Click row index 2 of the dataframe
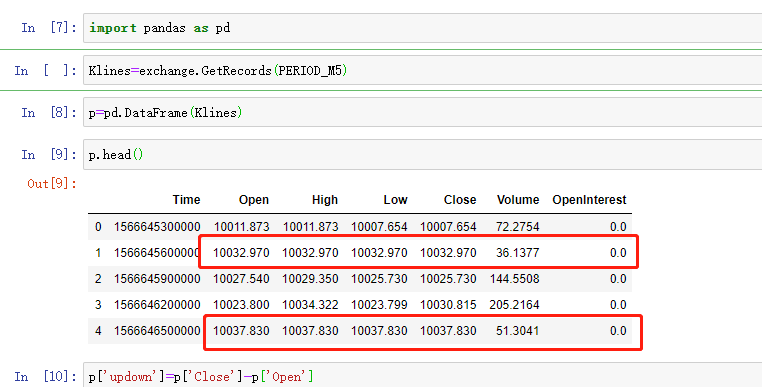Screen dimensions: 762x387 coord(98,279)
